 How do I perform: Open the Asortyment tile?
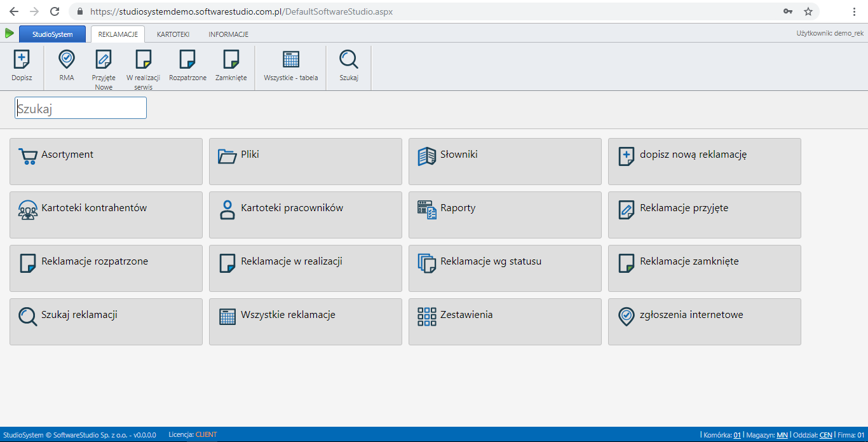tap(106, 162)
